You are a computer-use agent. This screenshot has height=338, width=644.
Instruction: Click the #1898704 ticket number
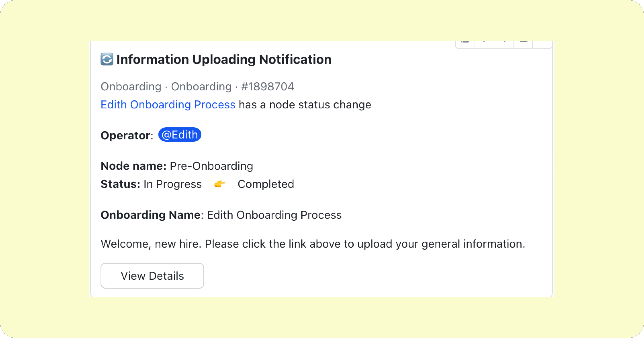(268, 86)
